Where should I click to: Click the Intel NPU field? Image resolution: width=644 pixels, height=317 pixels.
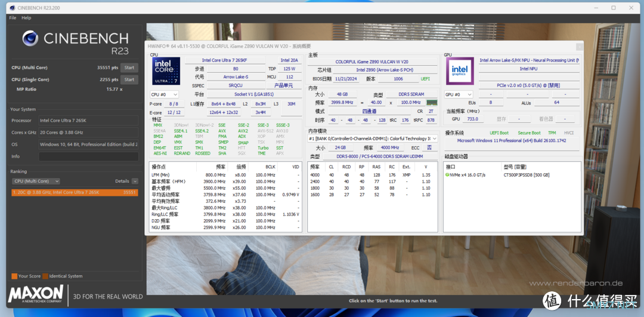(x=529, y=69)
